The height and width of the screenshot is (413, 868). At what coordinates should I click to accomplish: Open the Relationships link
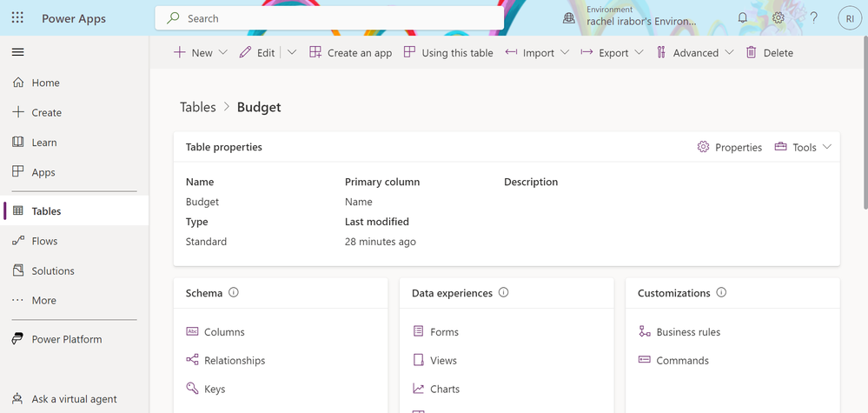[x=235, y=361]
